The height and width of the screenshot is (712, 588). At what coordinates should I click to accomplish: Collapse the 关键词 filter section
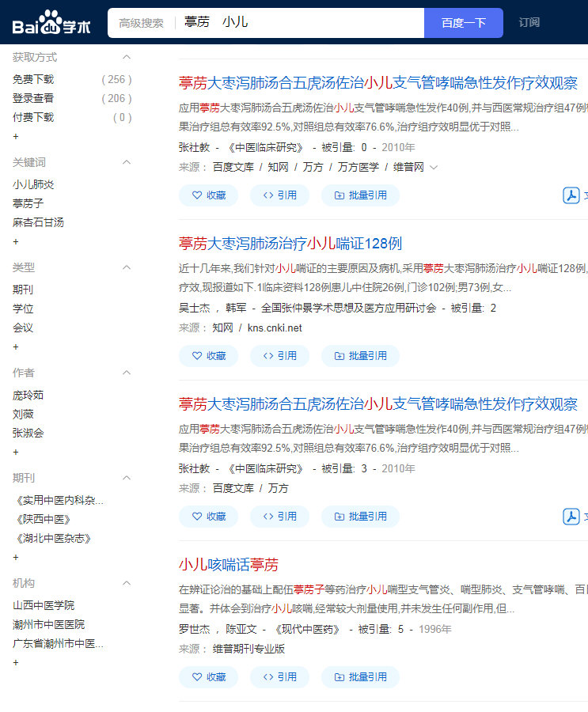click(126, 162)
